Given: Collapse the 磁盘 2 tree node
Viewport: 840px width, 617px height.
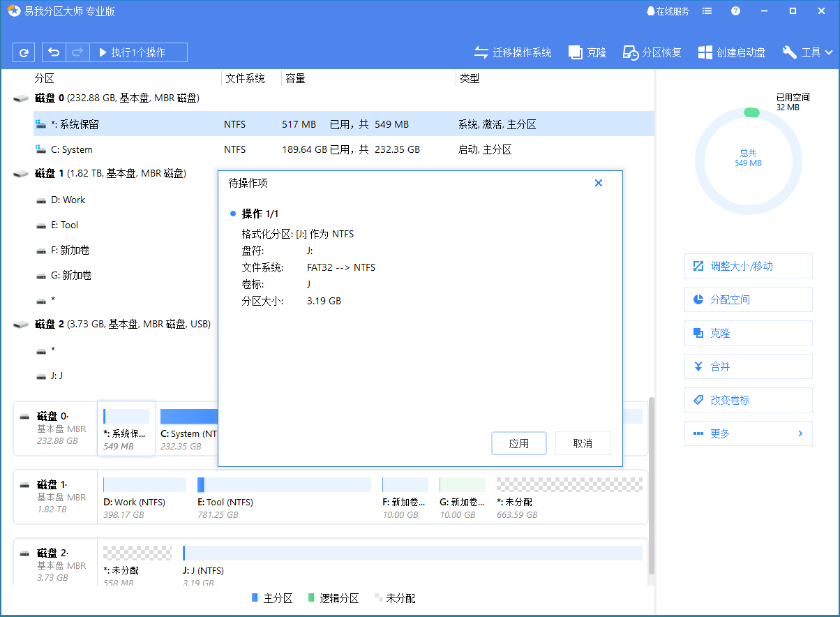Looking at the screenshot, I should click(20, 324).
